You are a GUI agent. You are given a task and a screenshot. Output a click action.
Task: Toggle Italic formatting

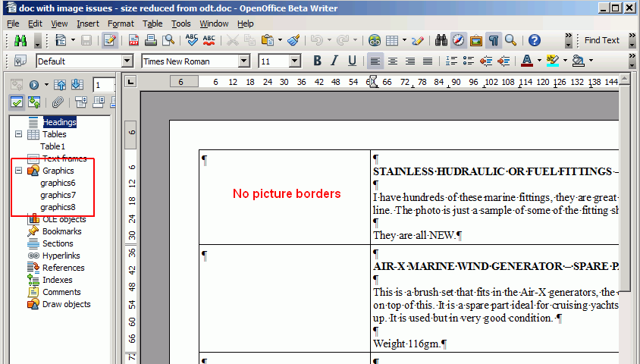pos(334,61)
